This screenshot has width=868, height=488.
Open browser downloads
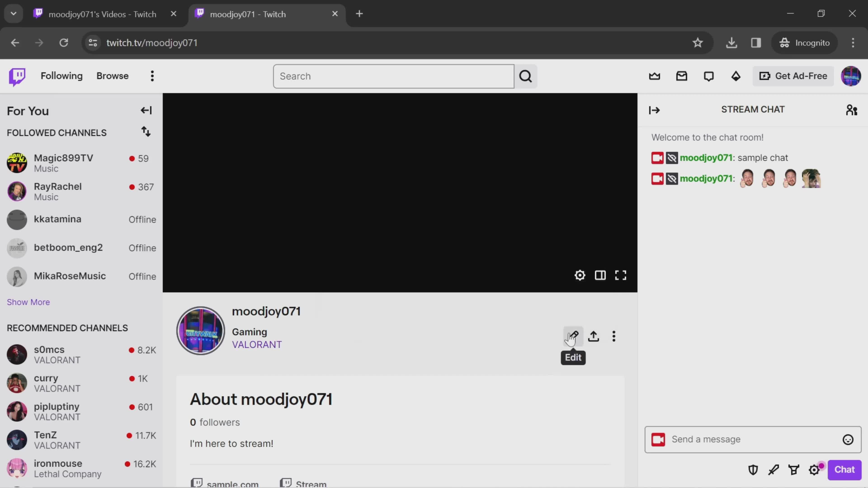click(x=731, y=43)
